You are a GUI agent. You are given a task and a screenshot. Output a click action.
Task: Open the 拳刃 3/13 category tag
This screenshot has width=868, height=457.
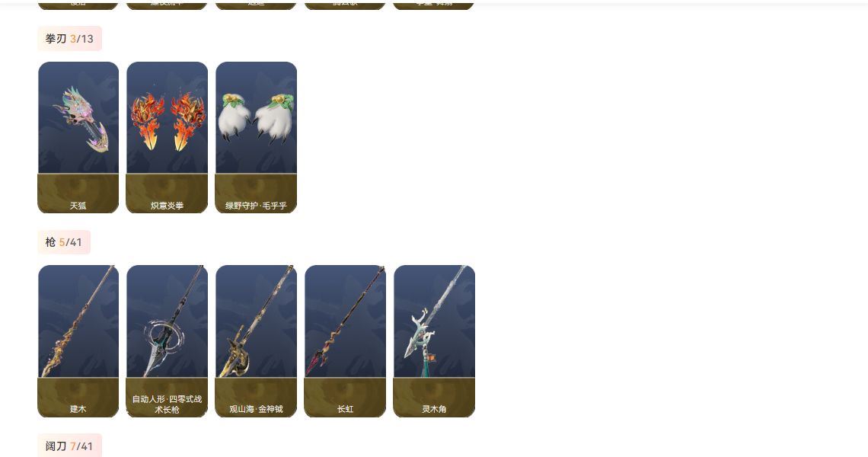click(70, 39)
